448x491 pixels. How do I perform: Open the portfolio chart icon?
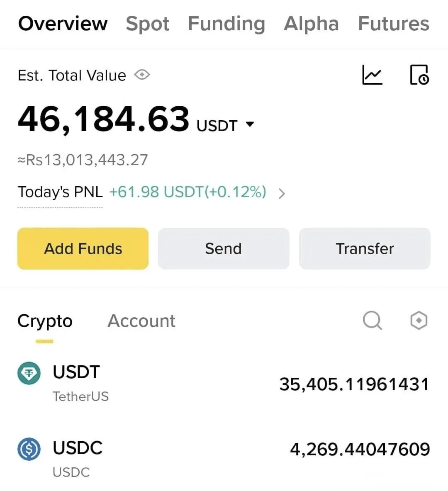click(x=372, y=75)
